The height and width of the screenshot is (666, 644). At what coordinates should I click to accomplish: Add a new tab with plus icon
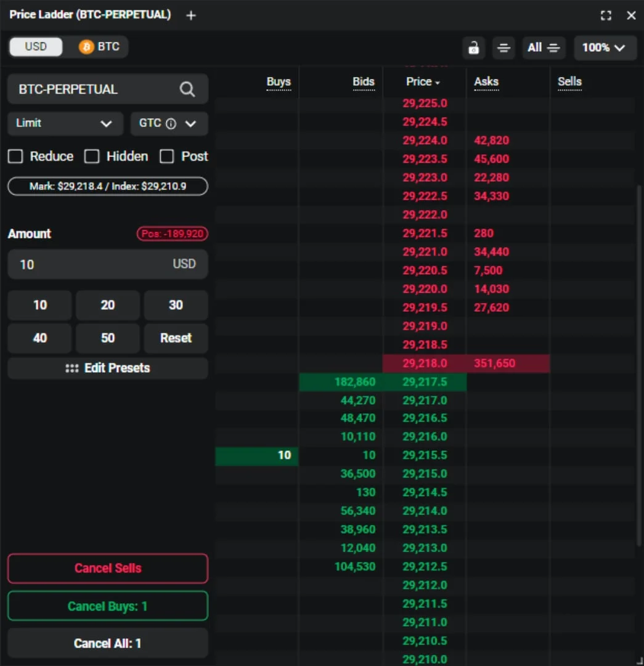[x=191, y=15]
